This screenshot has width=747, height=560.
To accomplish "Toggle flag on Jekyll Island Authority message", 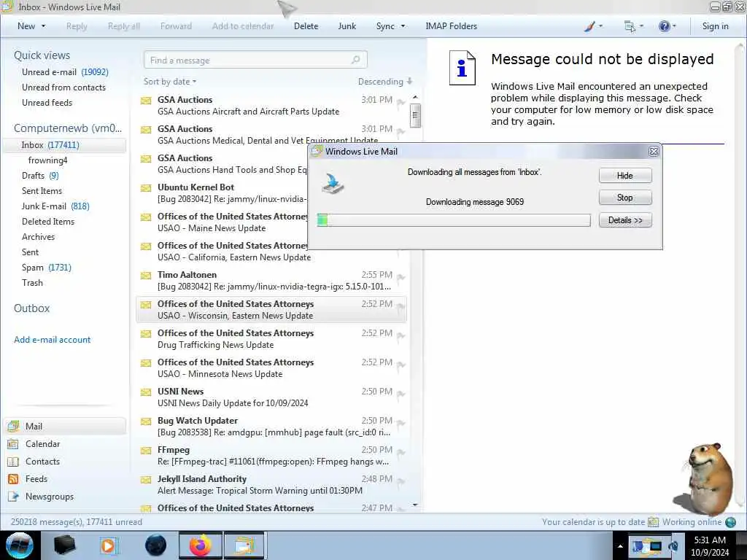I will click(400, 481).
